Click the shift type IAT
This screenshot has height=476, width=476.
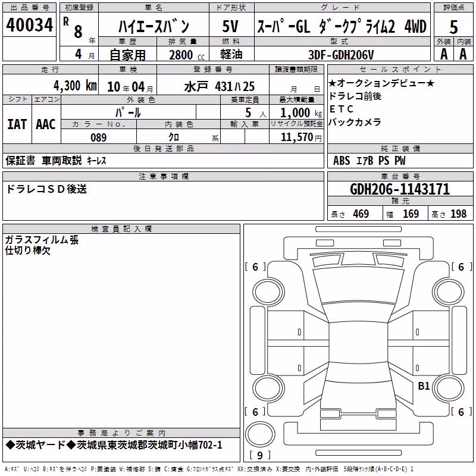click(x=17, y=124)
